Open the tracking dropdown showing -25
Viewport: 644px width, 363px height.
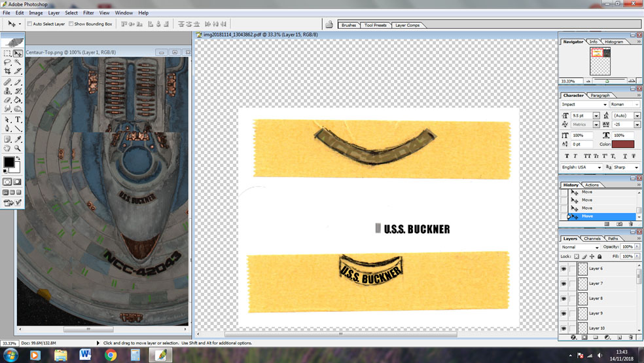tap(637, 124)
